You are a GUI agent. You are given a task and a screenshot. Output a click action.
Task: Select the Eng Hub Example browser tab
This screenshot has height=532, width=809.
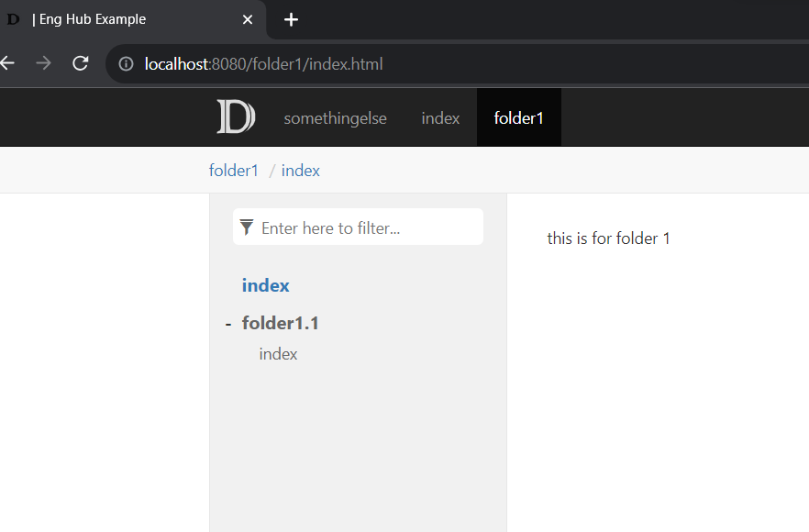pos(128,18)
